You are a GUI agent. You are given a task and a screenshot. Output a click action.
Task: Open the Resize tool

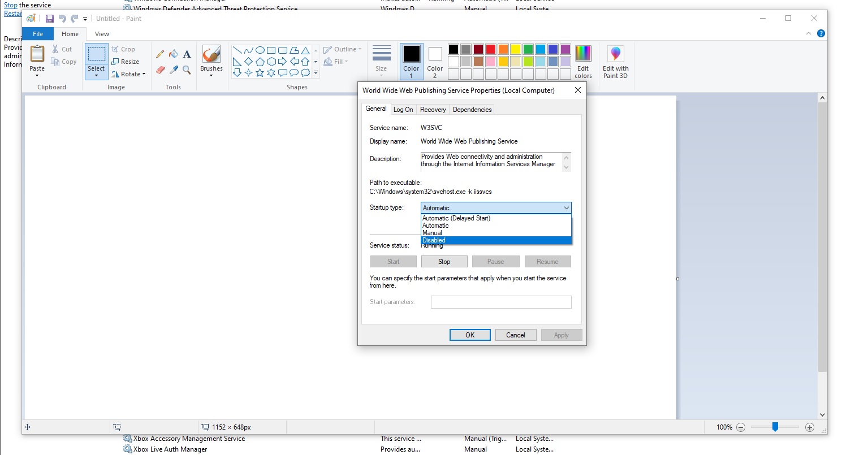point(125,62)
